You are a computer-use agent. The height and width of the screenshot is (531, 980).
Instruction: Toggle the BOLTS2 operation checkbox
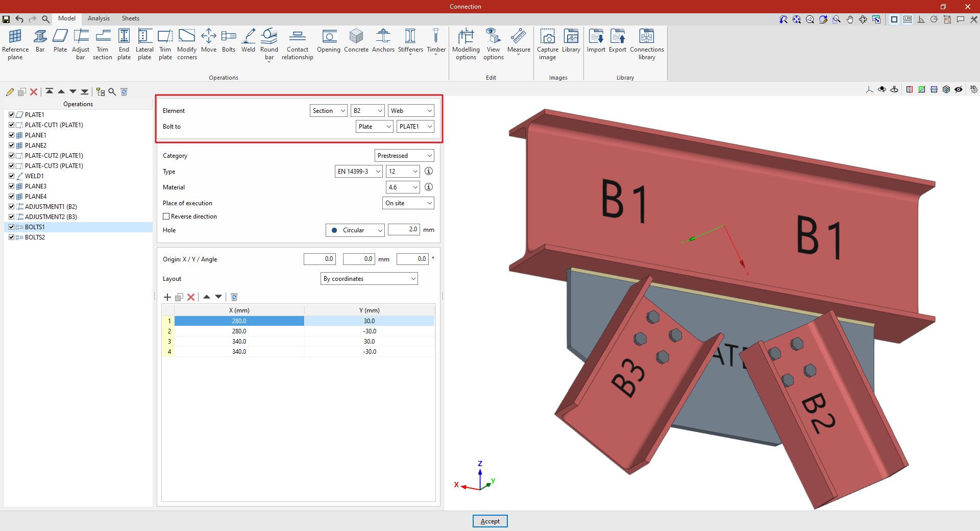(11, 237)
